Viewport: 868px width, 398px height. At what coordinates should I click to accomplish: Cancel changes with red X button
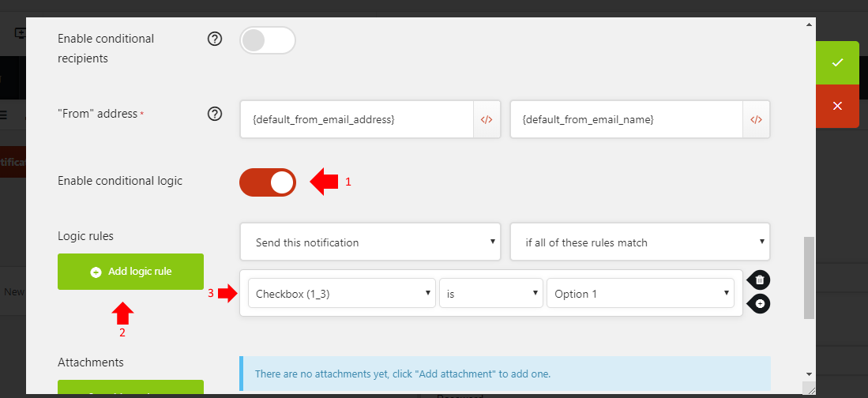(x=837, y=106)
